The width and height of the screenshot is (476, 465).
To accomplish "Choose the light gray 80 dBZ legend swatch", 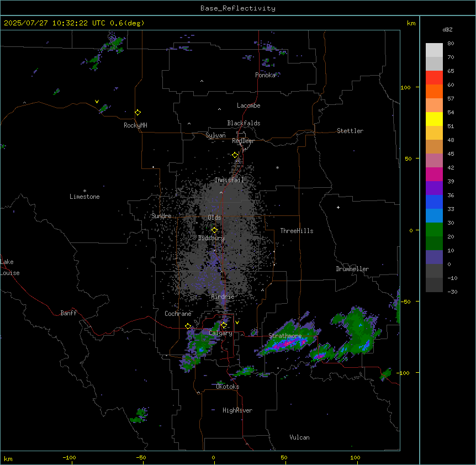I will (x=434, y=50).
